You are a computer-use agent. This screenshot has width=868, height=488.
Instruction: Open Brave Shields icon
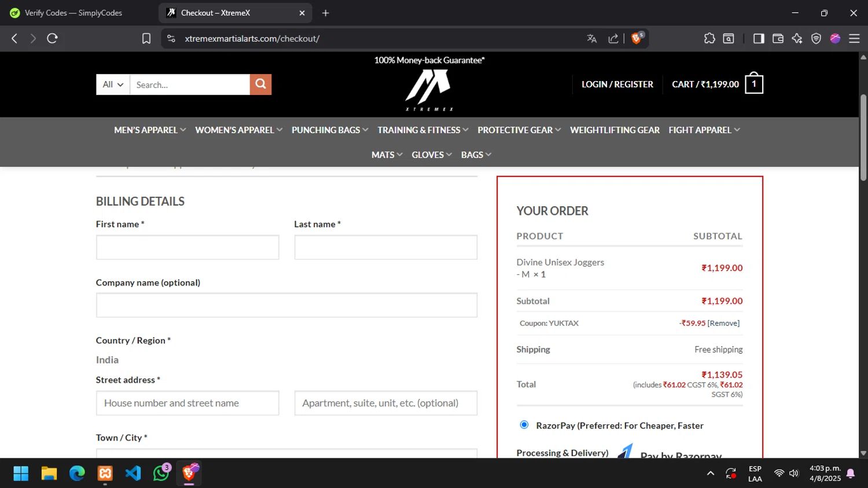[637, 38]
